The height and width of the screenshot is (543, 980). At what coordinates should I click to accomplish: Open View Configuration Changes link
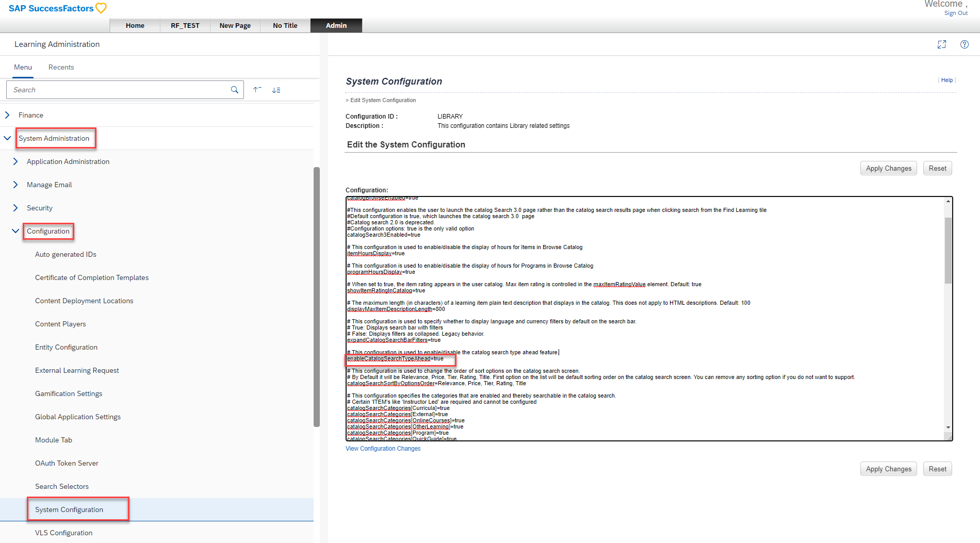coord(383,449)
